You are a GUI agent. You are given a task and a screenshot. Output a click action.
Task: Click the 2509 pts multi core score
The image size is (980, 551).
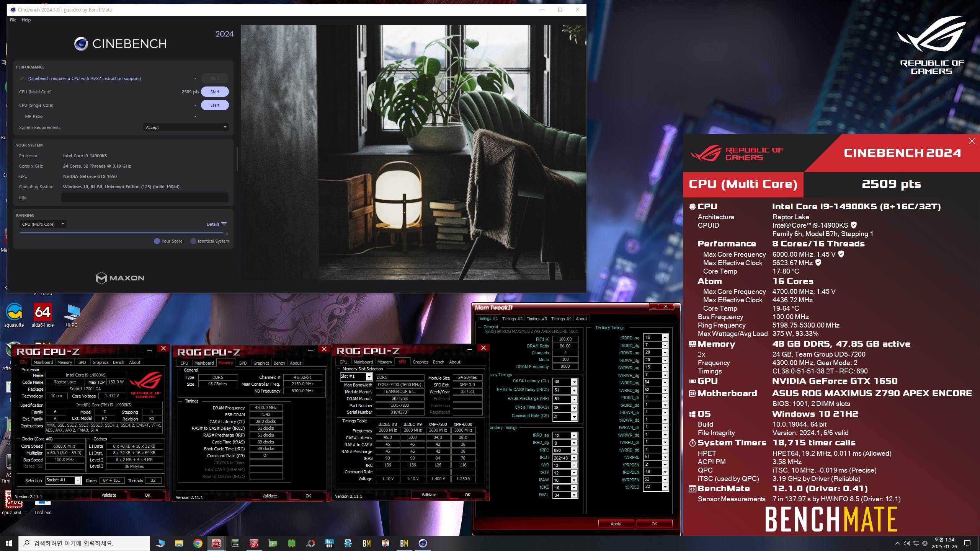[x=190, y=92]
